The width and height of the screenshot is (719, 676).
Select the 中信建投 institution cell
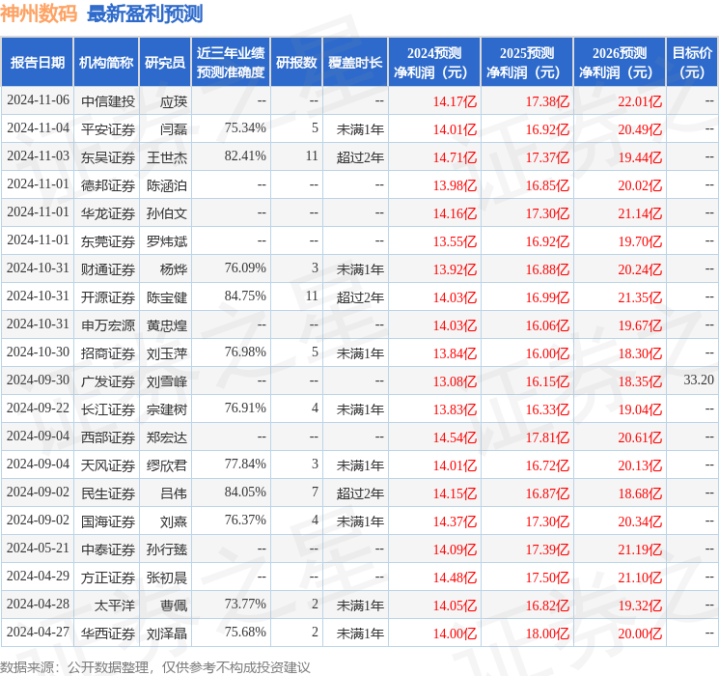tap(108, 101)
